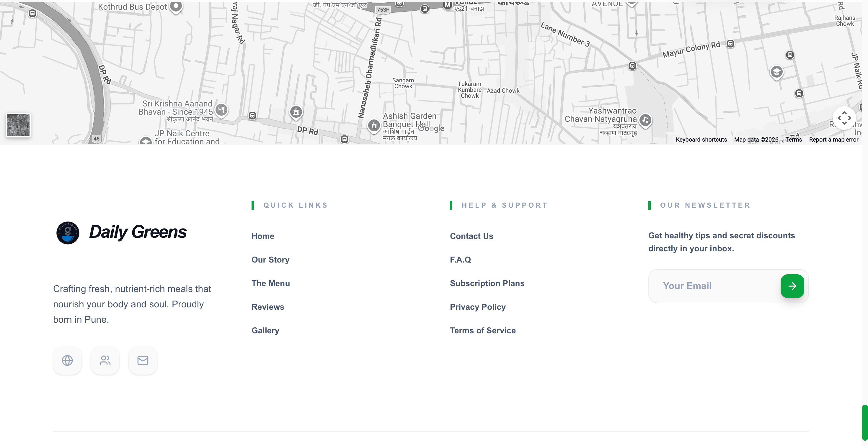Viewport: 868px width, 446px height.
Task: Click the green page scrollbar thumb
Action: 865,422
